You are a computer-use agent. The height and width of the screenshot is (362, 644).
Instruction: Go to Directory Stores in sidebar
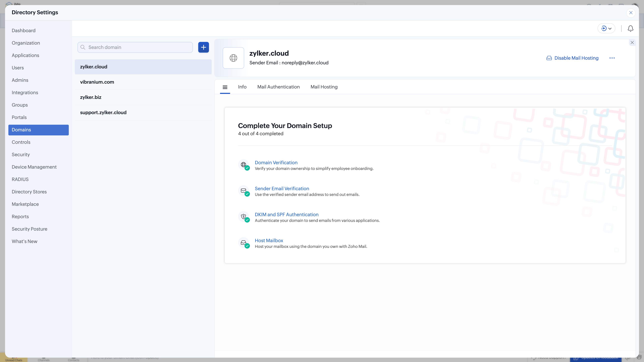coord(29,192)
